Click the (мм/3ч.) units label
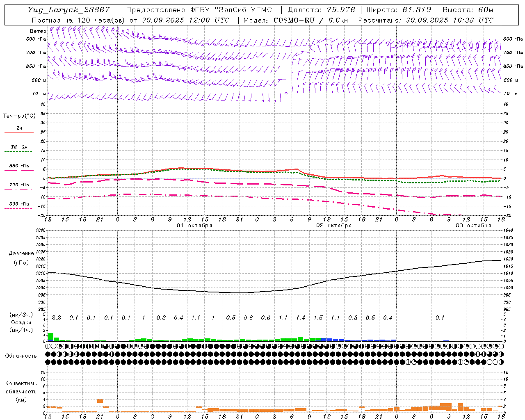 pos(21,315)
